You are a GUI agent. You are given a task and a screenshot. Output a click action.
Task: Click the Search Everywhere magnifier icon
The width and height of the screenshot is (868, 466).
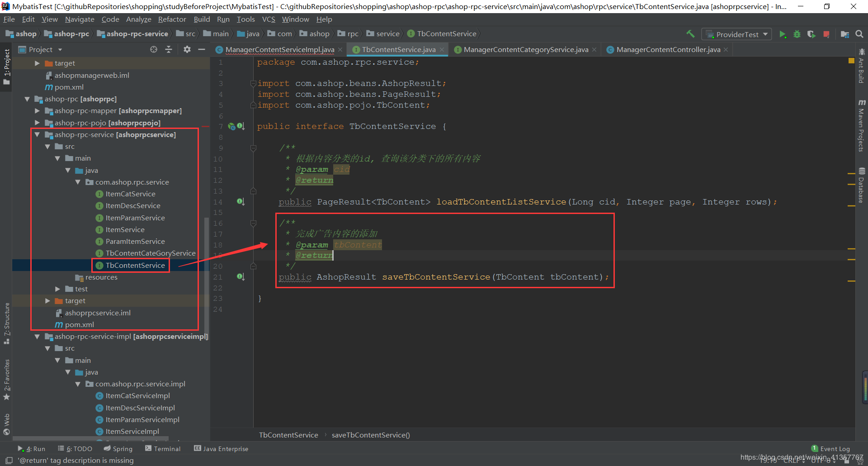tap(859, 34)
